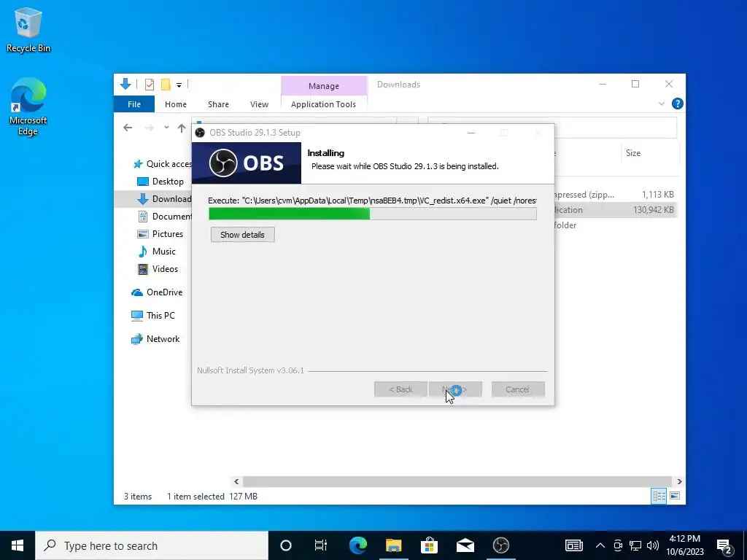Open the clock and date flyout
Image resolution: width=747 pixels, height=560 pixels.
click(685, 545)
